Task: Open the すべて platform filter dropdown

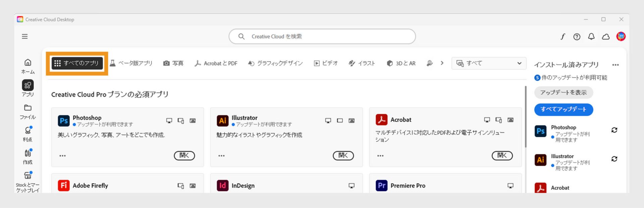Action: click(x=489, y=63)
